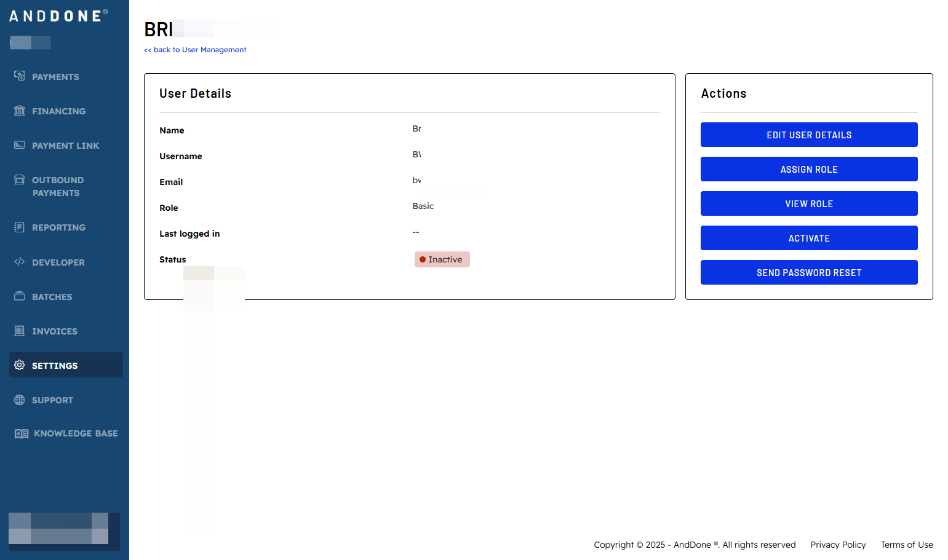Open the Payments menu label
This screenshot has height=560, width=948.
coord(55,77)
